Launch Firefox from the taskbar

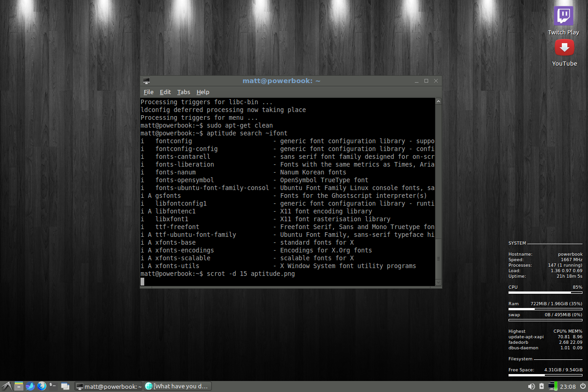42,386
